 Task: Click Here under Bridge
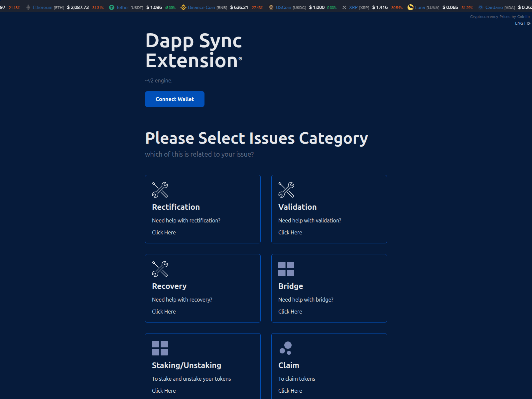(290, 312)
